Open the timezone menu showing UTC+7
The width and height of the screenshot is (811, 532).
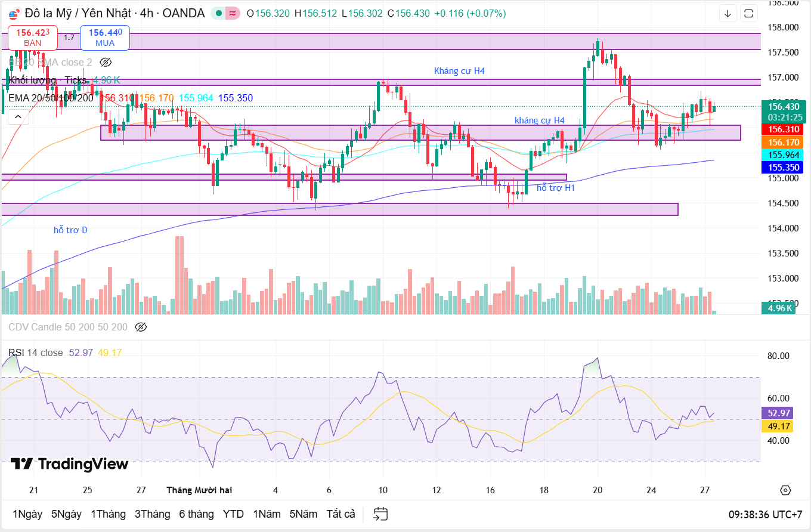pos(765,514)
